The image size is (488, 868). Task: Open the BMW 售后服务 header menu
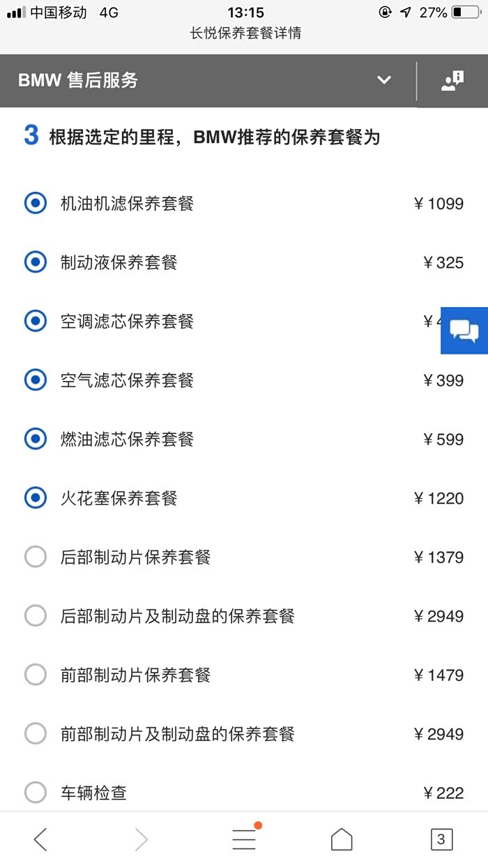point(78,80)
